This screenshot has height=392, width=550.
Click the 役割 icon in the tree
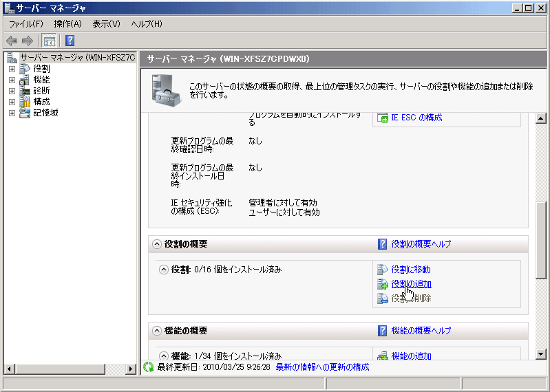tap(25, 69)
